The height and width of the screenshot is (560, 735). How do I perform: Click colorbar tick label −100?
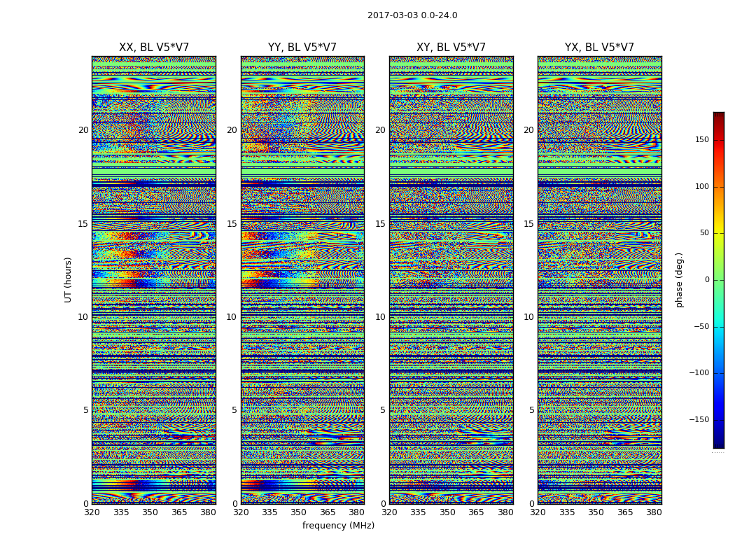pyautogui.click(x=699, y=373)
